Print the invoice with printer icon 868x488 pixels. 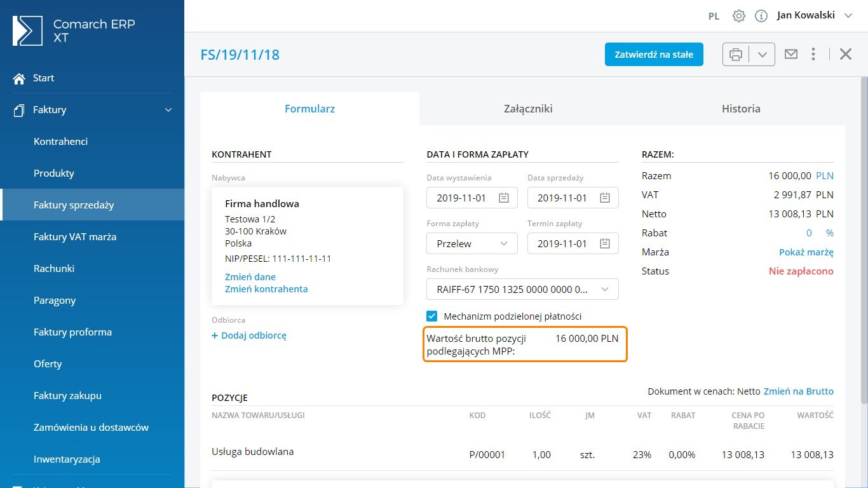point(736,55)
